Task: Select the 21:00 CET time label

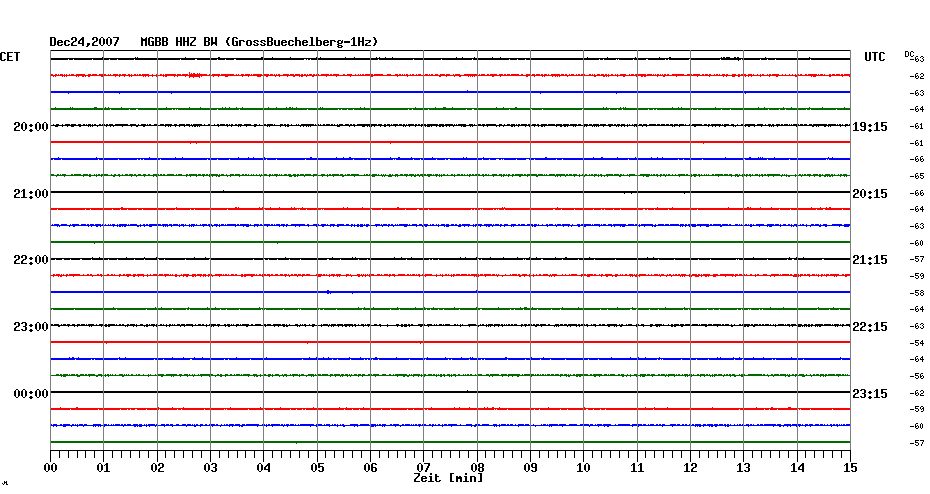Action: tap(31, 194)
